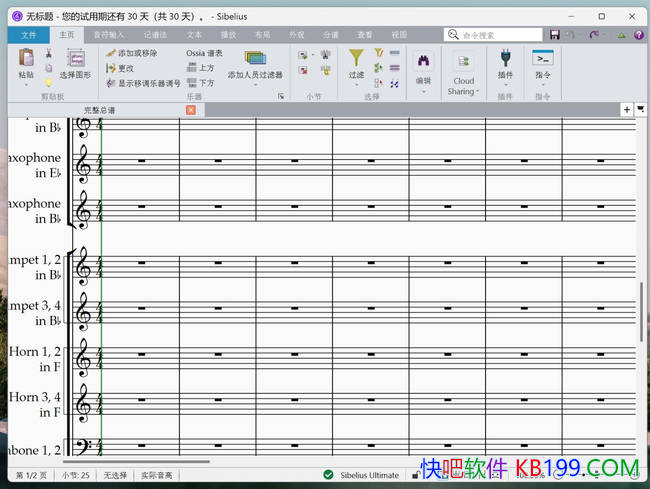This screenshot has height=489, width=650.
Task: Open help via the question mark icon
Action: [x=639, y=35]
